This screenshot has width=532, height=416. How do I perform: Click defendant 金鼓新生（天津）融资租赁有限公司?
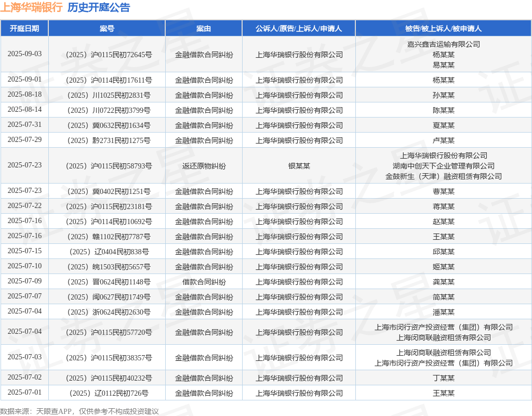444,176
